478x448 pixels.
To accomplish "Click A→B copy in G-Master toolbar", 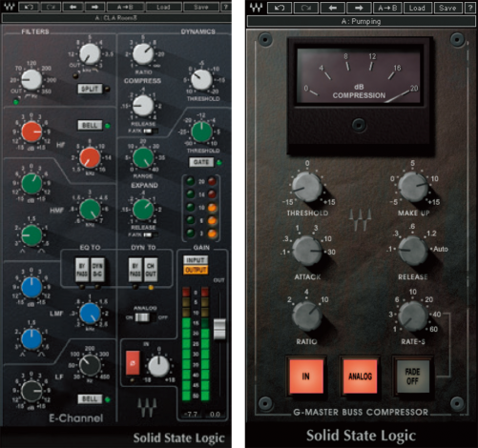I will pos(387,8).
